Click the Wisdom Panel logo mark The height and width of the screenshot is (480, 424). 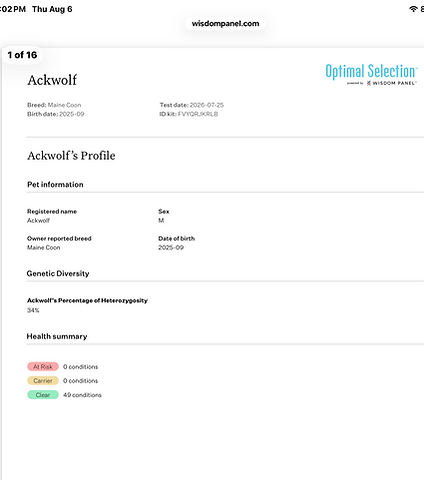369,83
